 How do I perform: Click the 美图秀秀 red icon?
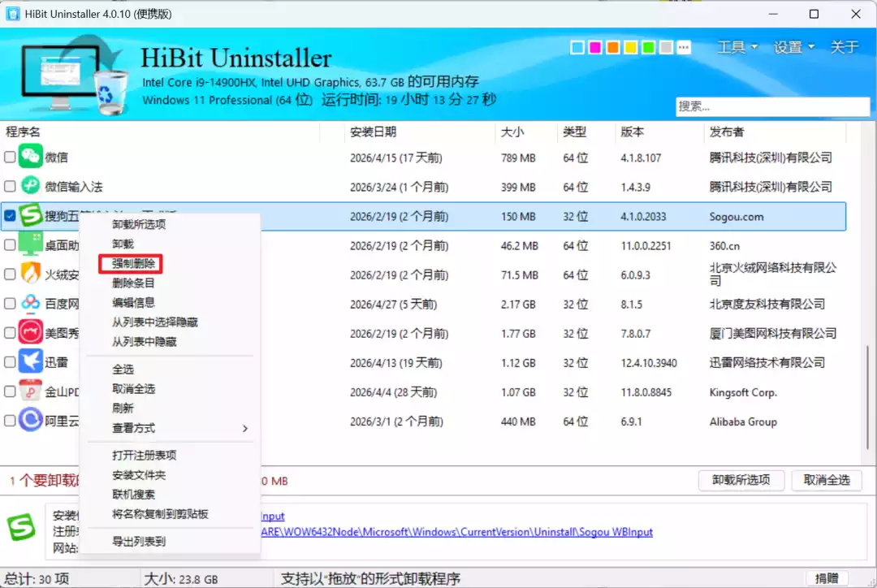pyautogui.click(x=30, y=332)
